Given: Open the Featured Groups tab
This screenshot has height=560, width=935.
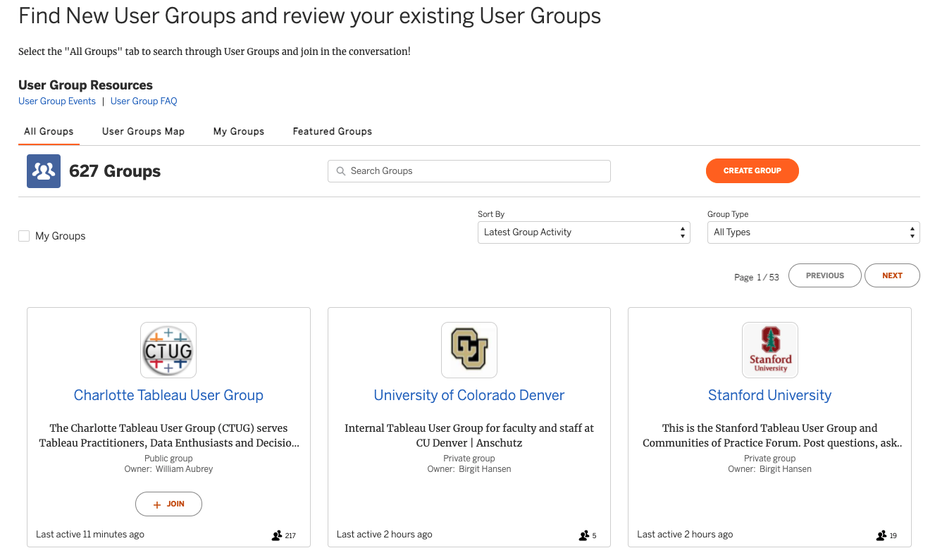Looking at the screenshot, I should point(332,131).
